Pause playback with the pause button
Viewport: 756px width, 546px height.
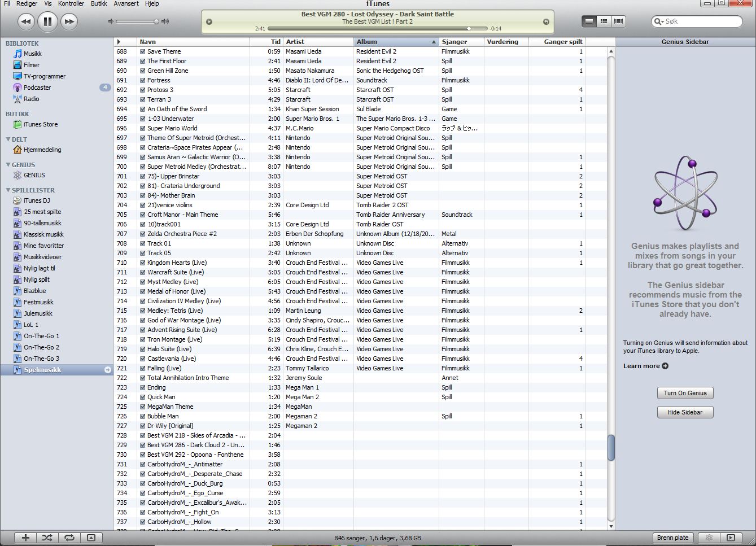47,21
